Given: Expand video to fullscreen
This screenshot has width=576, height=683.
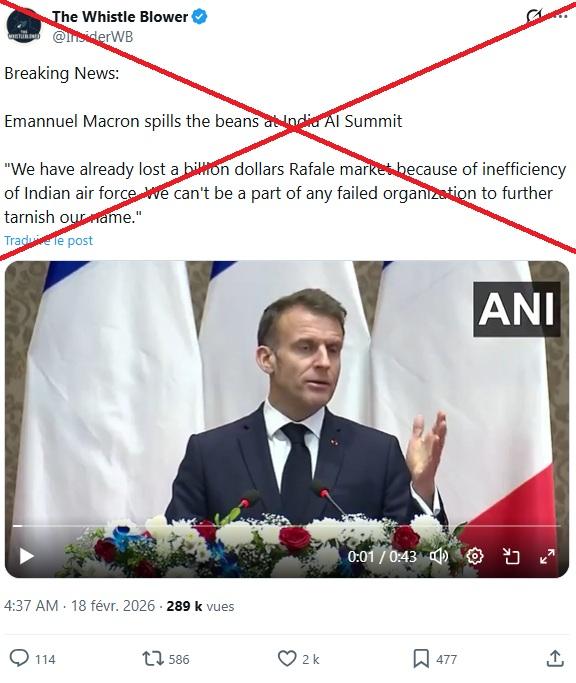Looking at the screenshot, I should 547,556.
